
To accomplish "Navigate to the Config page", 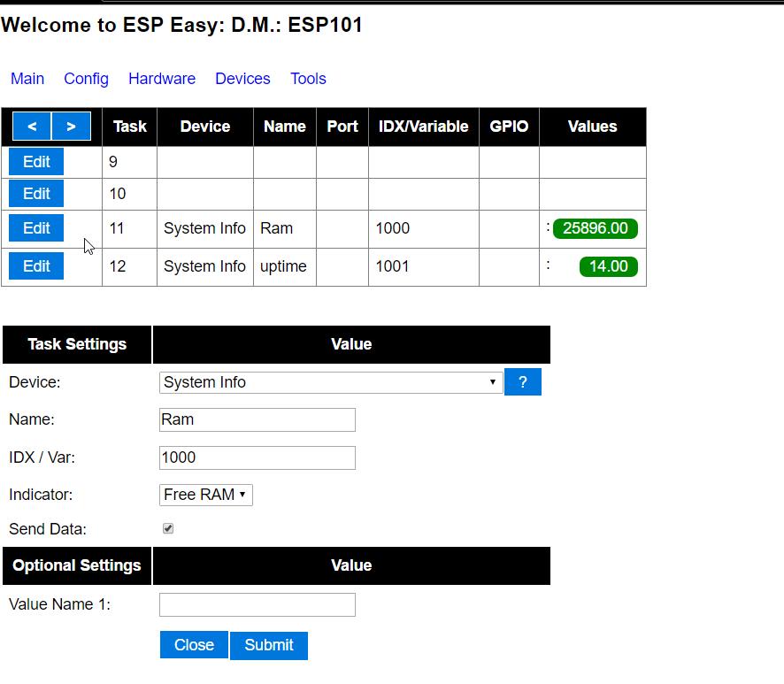I will coord(86,79).
